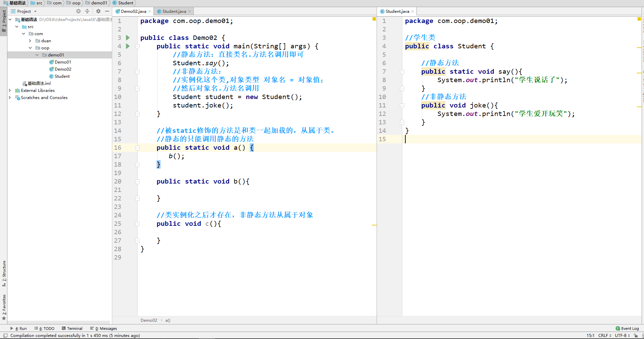
Task: Fold the joke() method in Student.java
Action: 402,105
